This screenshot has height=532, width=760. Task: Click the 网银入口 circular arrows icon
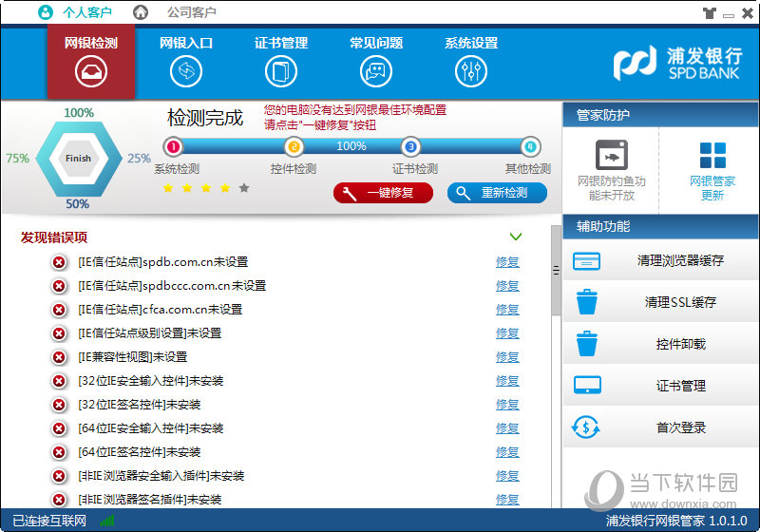[186, 71]
